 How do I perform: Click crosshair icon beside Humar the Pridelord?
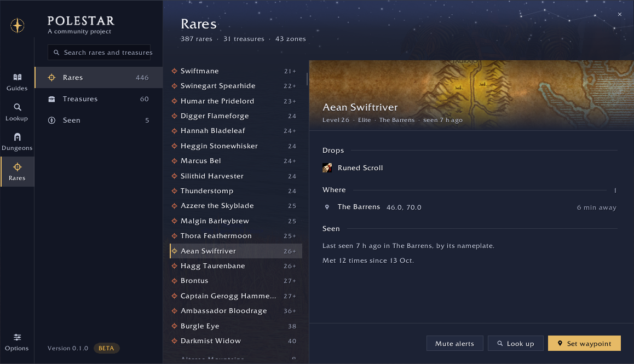[x=174, y=101]
